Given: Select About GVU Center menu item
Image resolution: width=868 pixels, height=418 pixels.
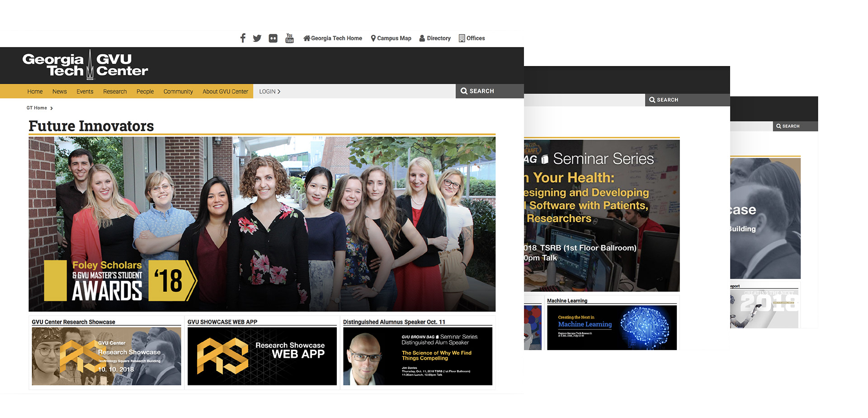Looking at the screenshot, I should [x=225, y=91].
